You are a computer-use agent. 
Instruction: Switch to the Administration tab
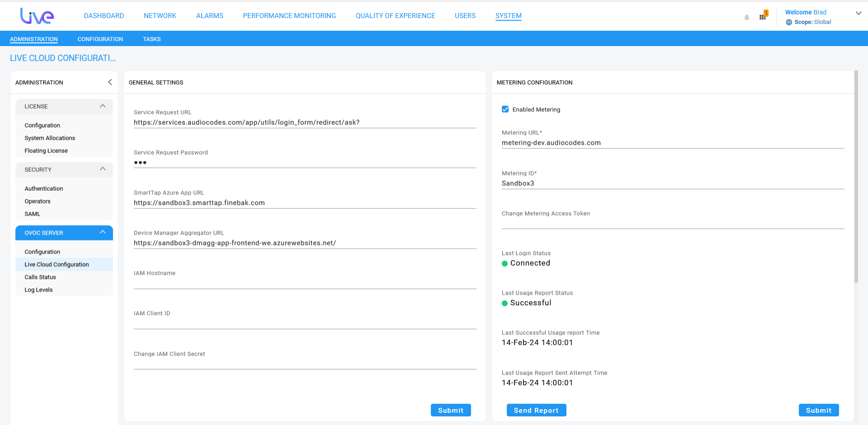tap(34, 39)
